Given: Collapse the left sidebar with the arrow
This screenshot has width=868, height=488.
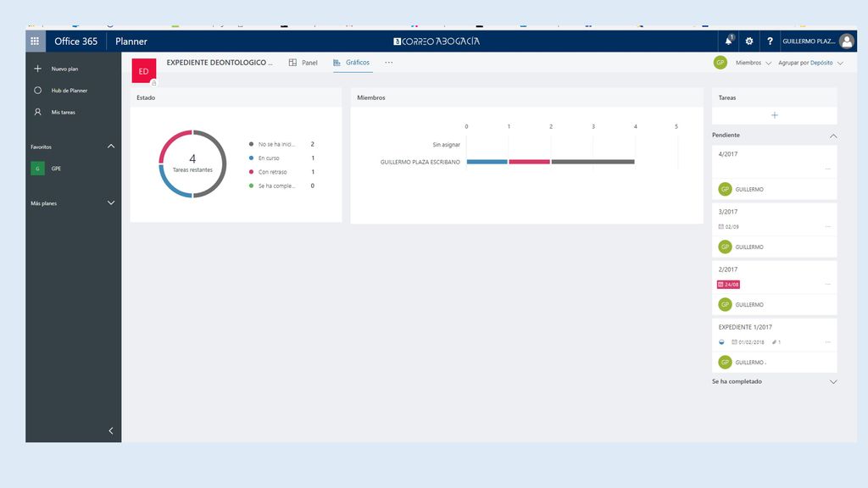Looking at the screenshot, I should coord(111,430).
